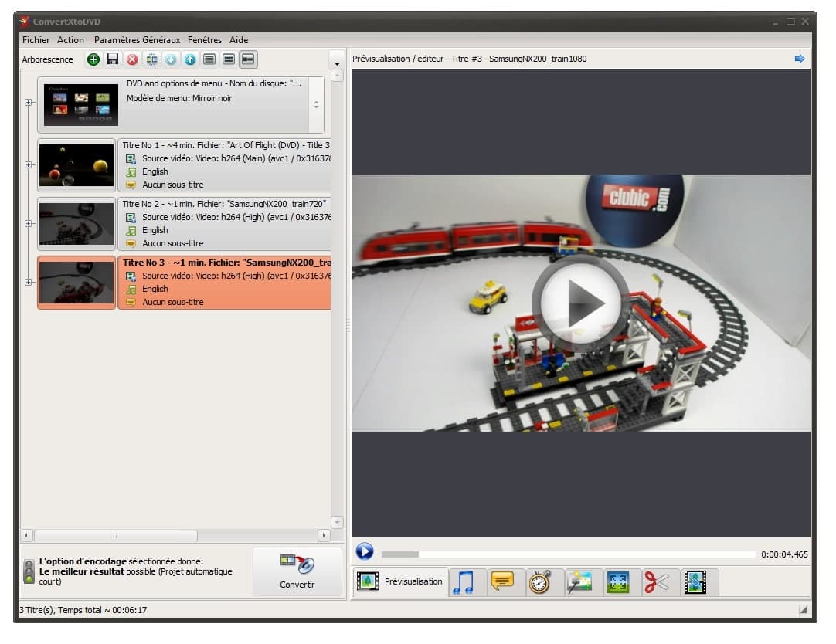
Task: Switch to medium two-line view icon
Action: (229, 59)
